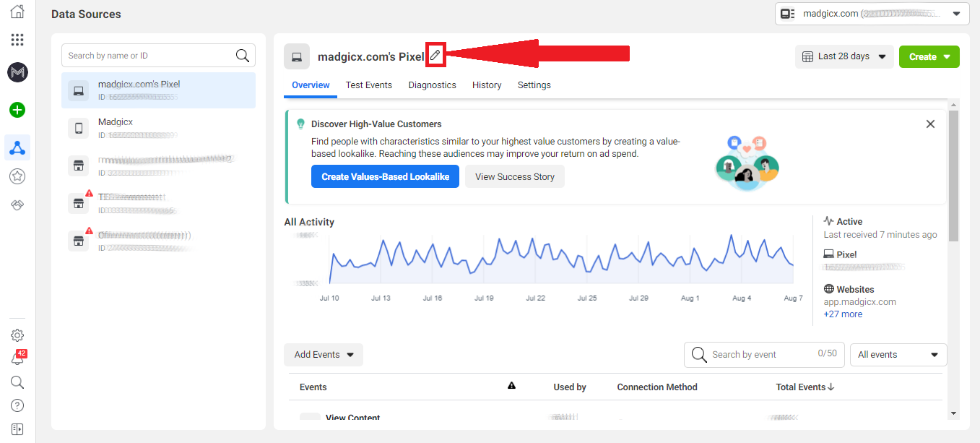Click the main panel vertical scrollbar
Screen dimensions: 980x443
pos(953,176)
